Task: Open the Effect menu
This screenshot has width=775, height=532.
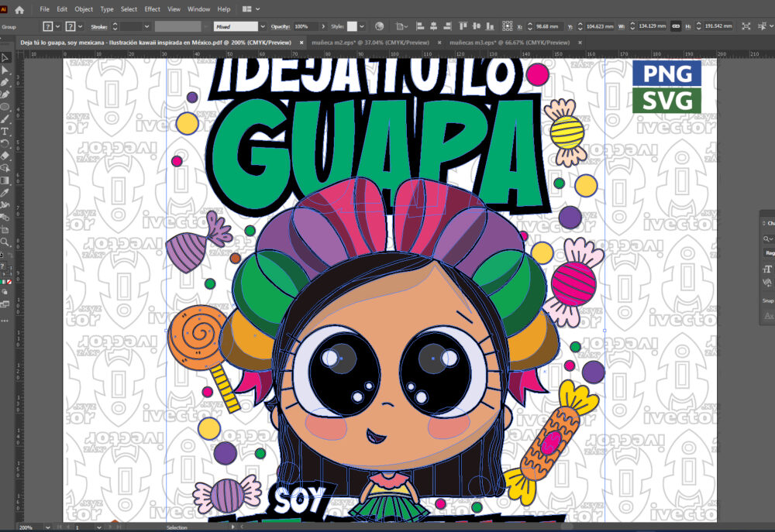Action: point(152,9)
